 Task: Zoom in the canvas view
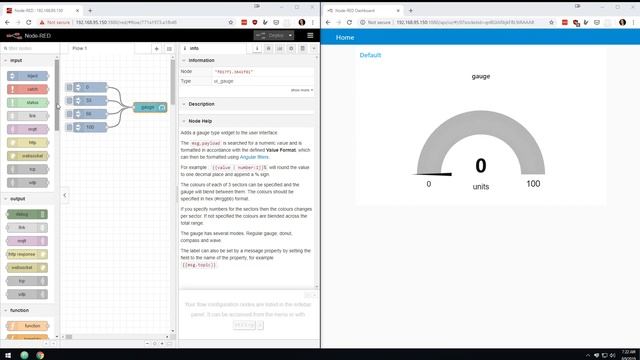click(162, 344)
